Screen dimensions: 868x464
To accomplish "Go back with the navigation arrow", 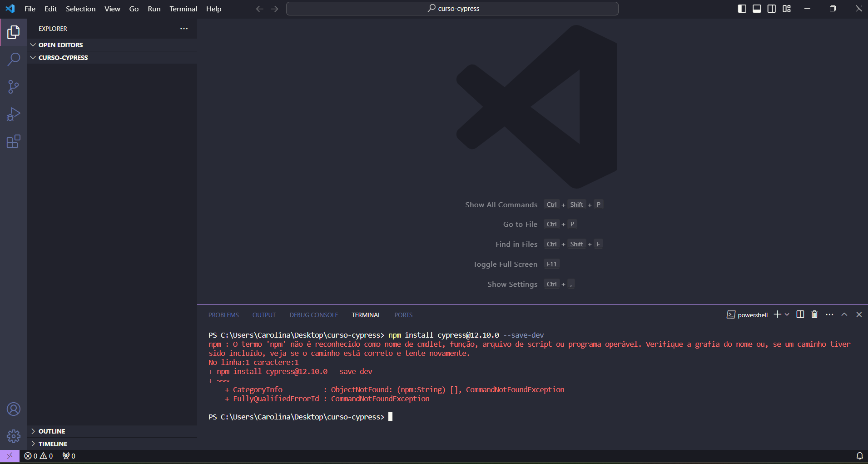I will pos(259,9).
